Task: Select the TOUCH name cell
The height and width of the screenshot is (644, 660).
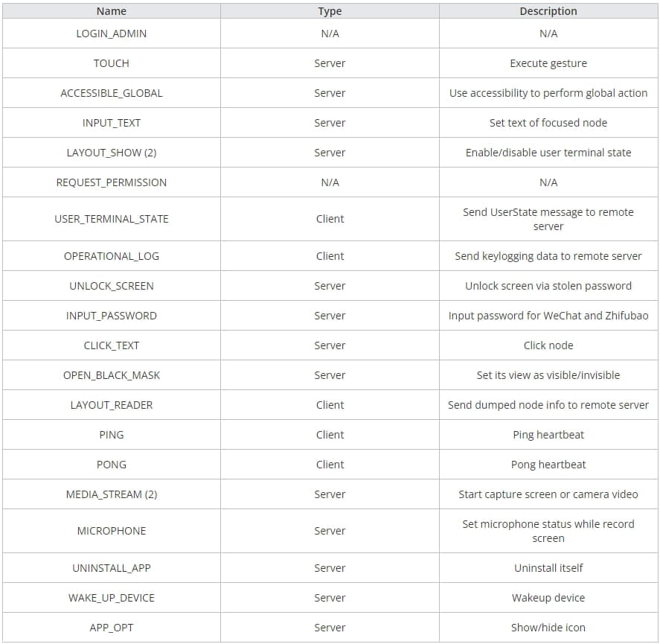Action: tap(112, 63)
